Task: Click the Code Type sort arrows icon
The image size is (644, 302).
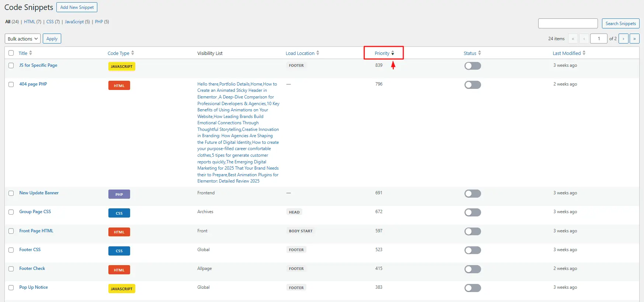Action: click(x=133, y=53)
